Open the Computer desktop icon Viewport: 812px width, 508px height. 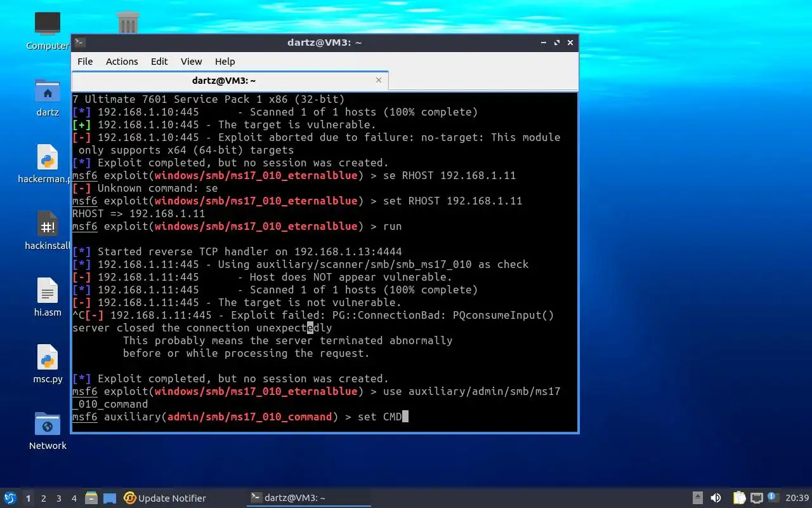48,30
